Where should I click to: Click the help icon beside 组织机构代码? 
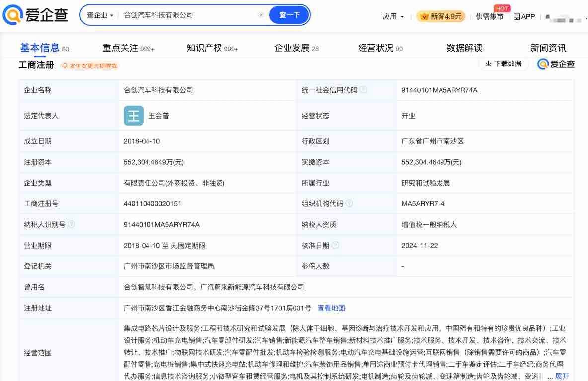pos(349,204)
